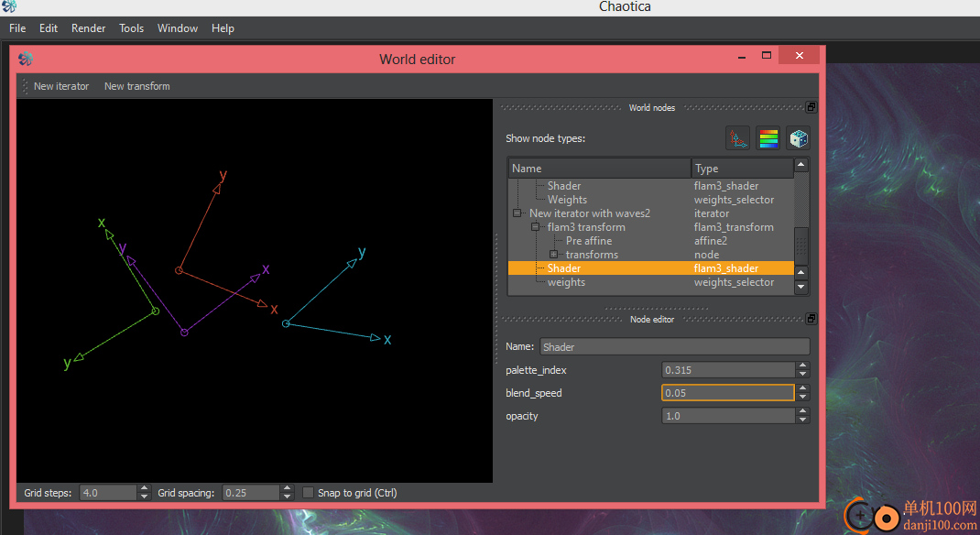Decrease opacity with down arrow

pyautogui.click(x=803, y=420)
